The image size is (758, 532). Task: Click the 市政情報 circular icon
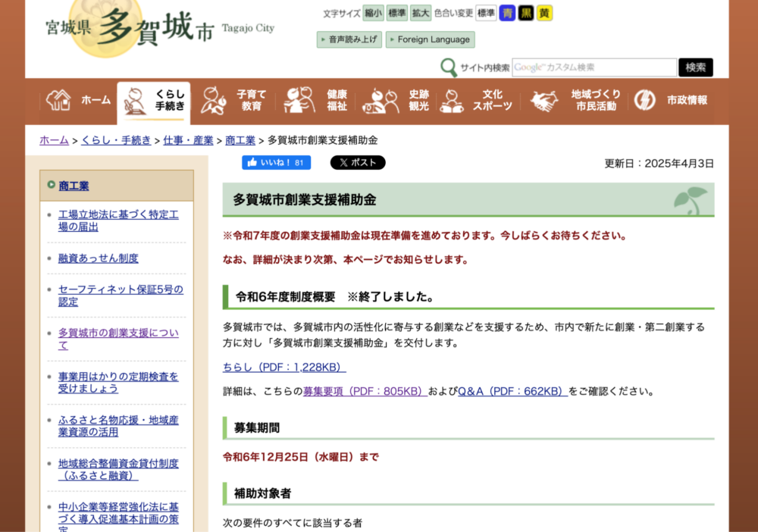645,100
